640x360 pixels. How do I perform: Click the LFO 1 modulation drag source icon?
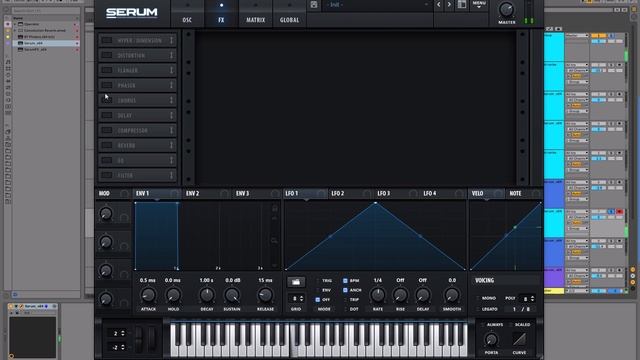[322, 193]
